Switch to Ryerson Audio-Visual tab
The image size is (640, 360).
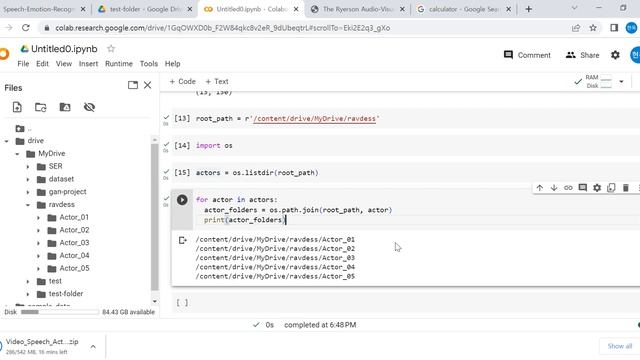[x=357, y=9]
